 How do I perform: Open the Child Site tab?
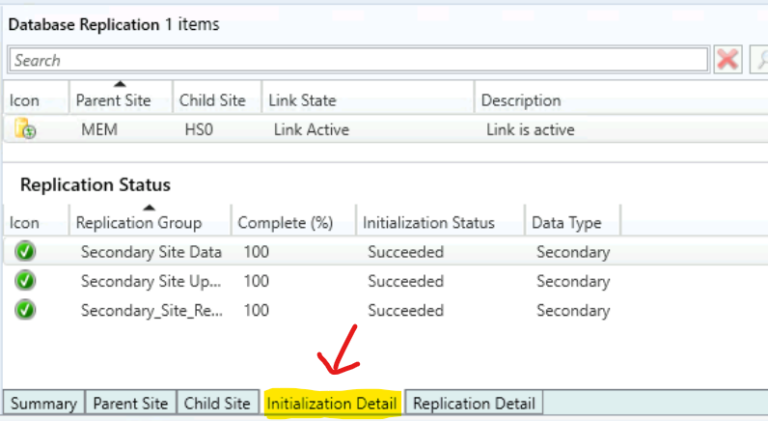(216, 403)
